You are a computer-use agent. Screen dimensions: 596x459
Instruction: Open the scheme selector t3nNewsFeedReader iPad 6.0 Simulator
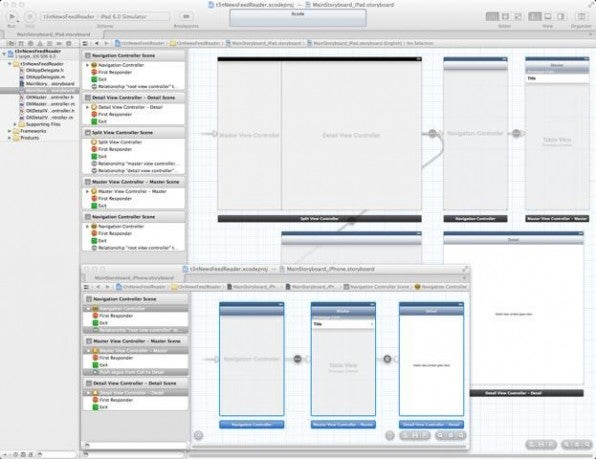tap(105, 17)
